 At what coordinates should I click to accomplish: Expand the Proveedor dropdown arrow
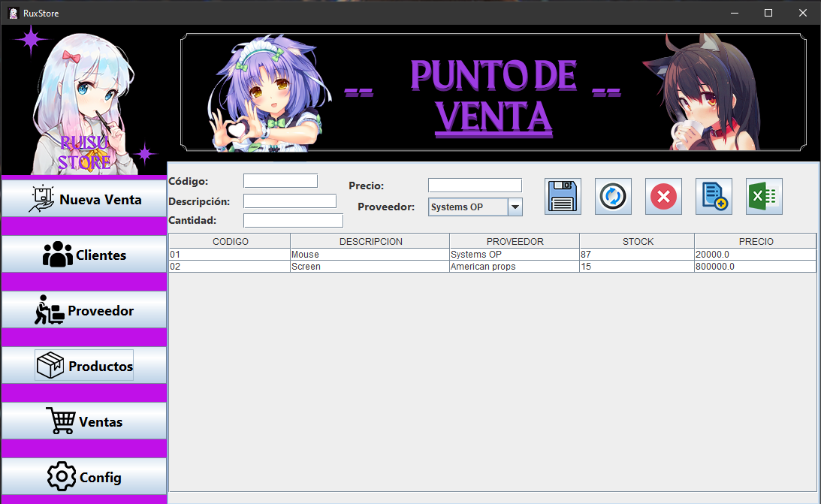pyautogui.click(x=515, y=207)
